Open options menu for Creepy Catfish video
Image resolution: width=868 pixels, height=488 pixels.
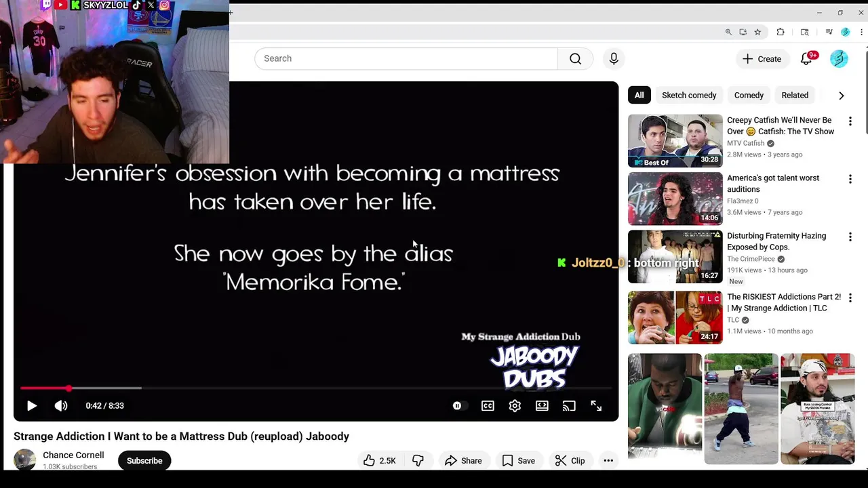(850, 121)
